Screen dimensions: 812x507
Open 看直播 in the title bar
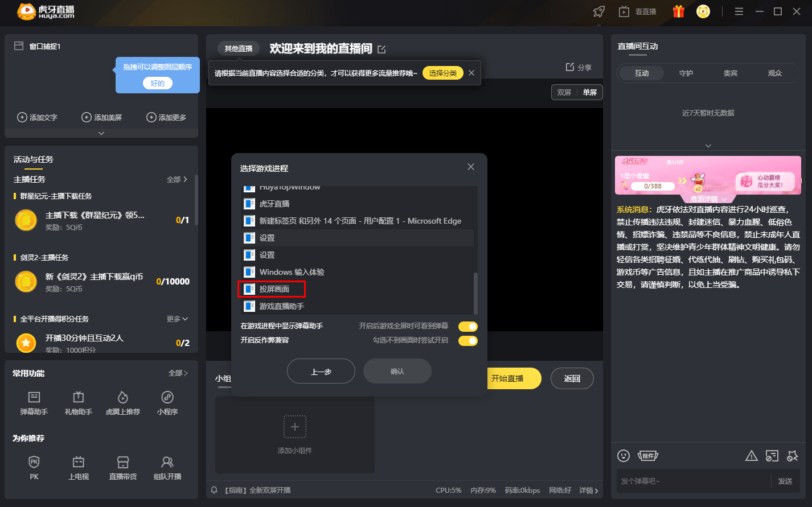[x=638, y=11]
